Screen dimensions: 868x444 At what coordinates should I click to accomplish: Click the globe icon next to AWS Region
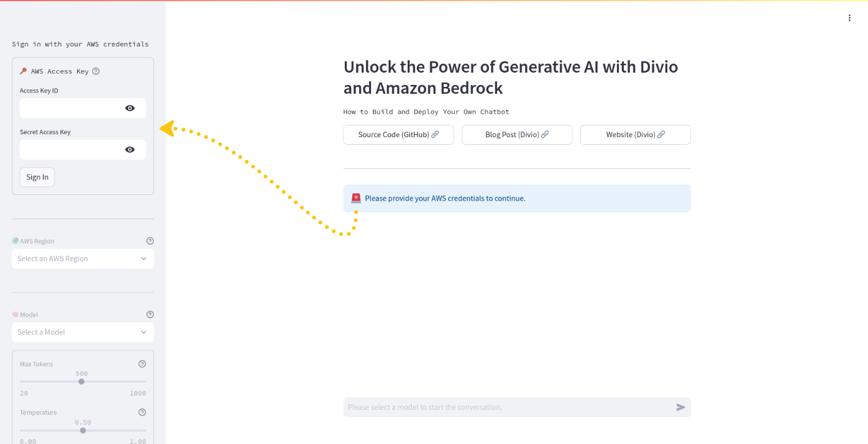pos(16,241)
